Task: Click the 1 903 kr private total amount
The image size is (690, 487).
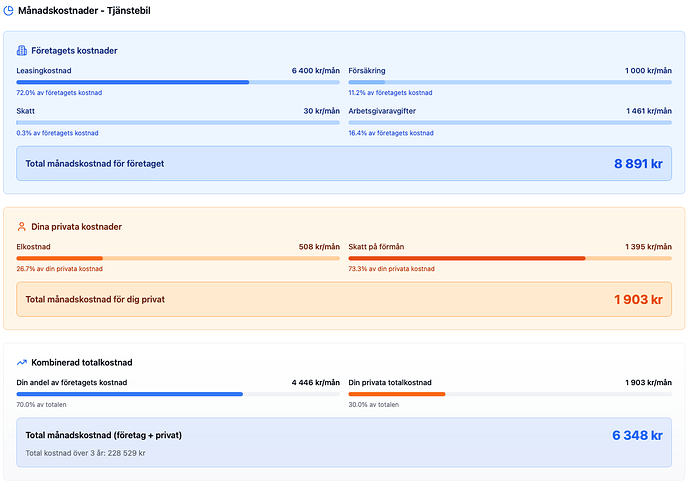Action: [x=637, y=299]
